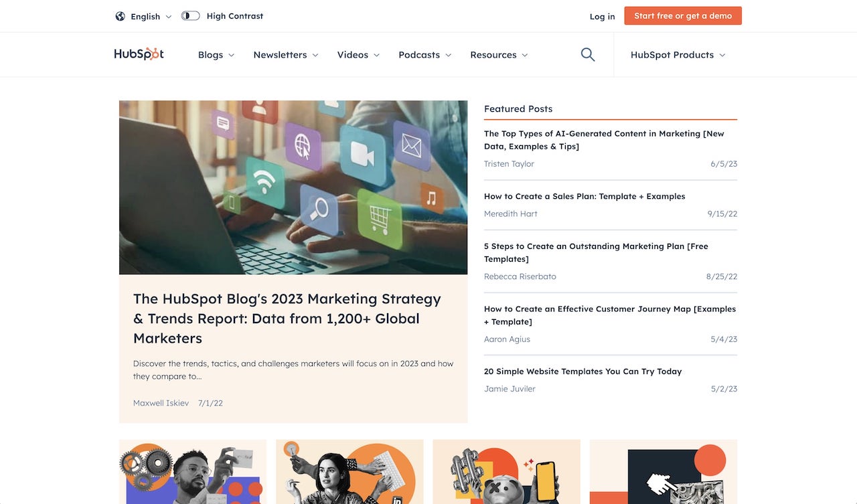Click the date 5/2/23
Screen dimensions: 857x504
click(724, 389)
